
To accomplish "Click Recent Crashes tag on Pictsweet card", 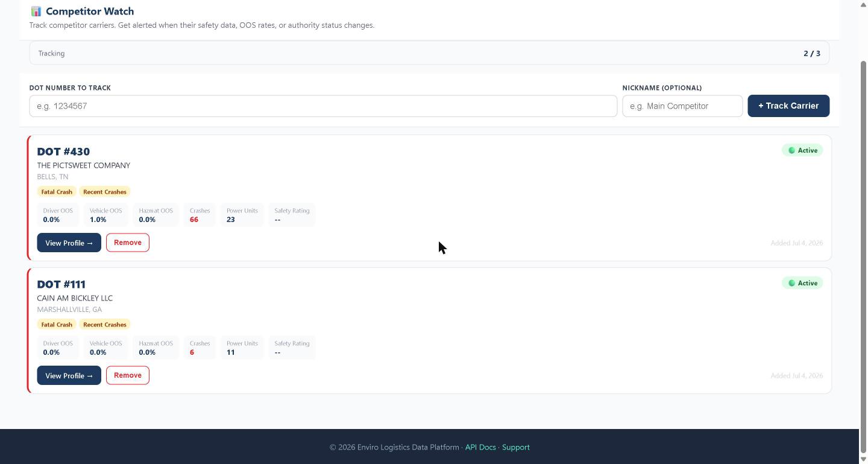I will tap(105, 192).
